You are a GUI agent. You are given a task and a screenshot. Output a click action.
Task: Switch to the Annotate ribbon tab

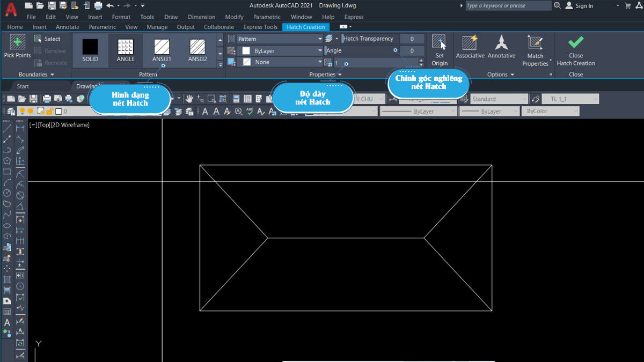point(68,27)
